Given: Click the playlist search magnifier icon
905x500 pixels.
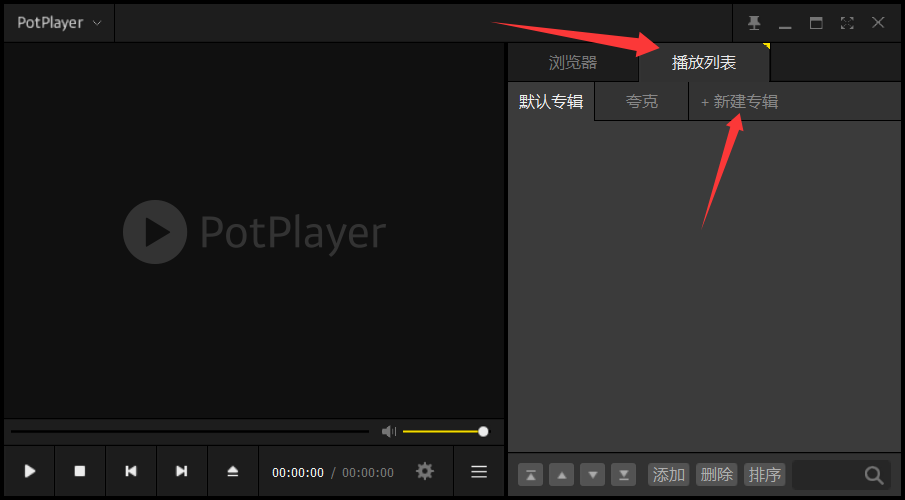Looking at the screenshot, I should click(874, 475).
